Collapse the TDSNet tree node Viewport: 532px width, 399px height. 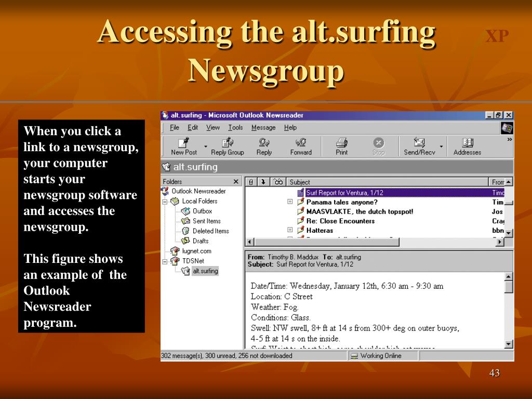tap(165, 261)
